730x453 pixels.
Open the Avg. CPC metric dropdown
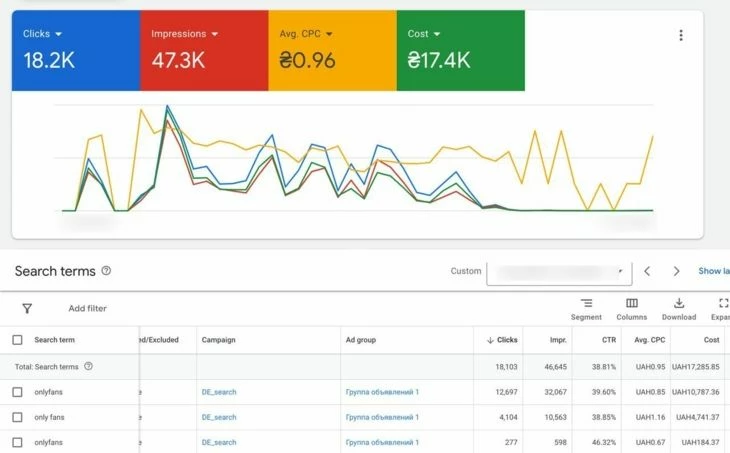(306, 34)
